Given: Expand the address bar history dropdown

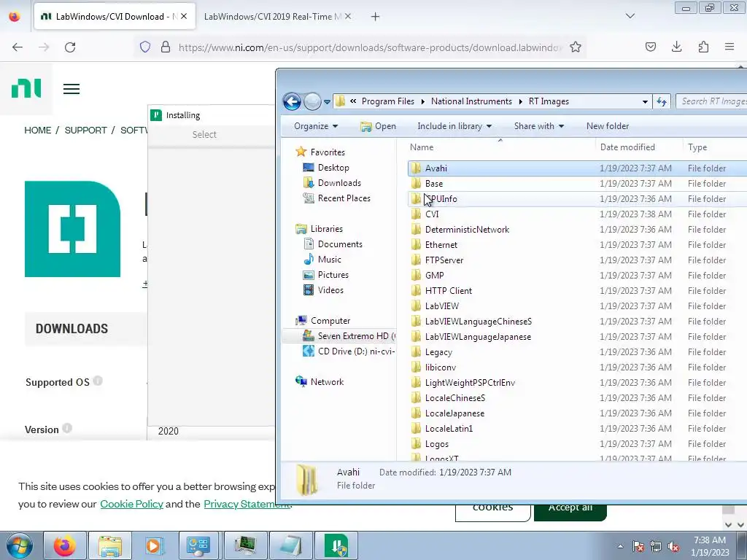Looking at the screenshot, I should (645, 101).
